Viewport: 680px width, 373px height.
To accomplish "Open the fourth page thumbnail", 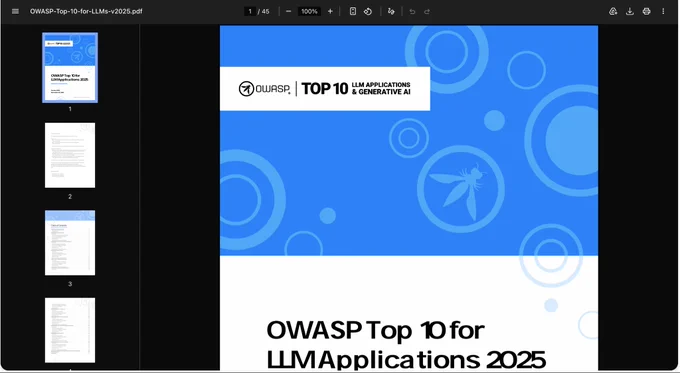I will pyautogui.click(x=70, y=330).
